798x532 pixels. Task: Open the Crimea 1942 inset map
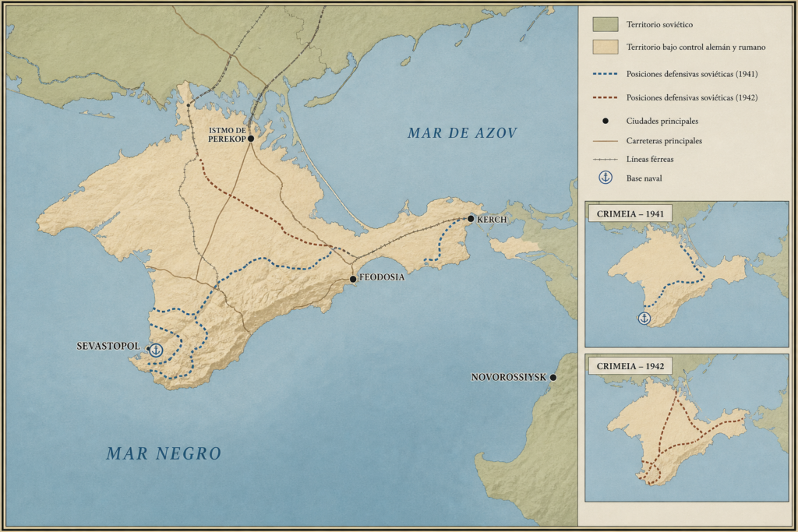point(687,428)
